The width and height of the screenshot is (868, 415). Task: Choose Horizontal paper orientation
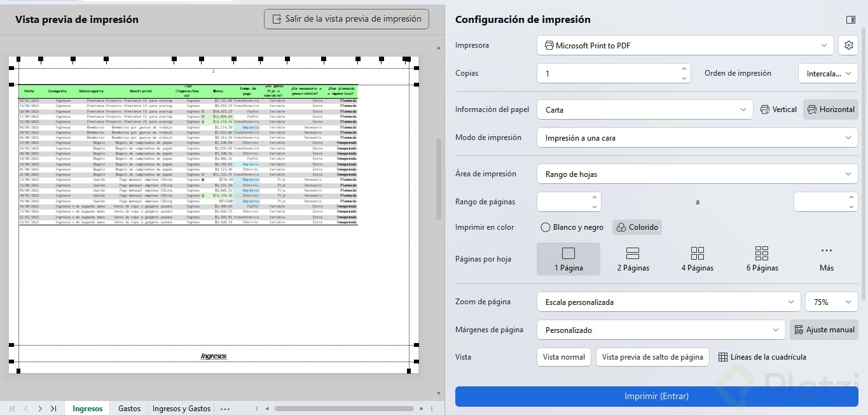pyautogui.click(x=830, y=109)
